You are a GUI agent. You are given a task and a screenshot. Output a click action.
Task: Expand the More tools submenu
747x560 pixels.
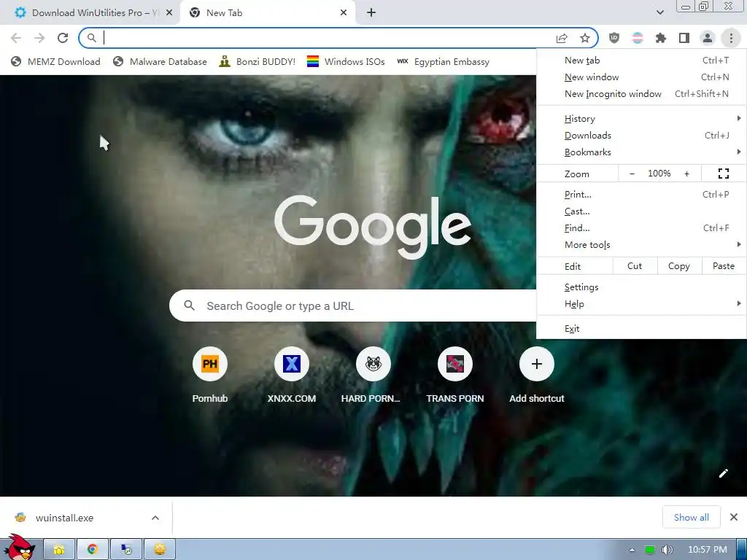[641, 245]
